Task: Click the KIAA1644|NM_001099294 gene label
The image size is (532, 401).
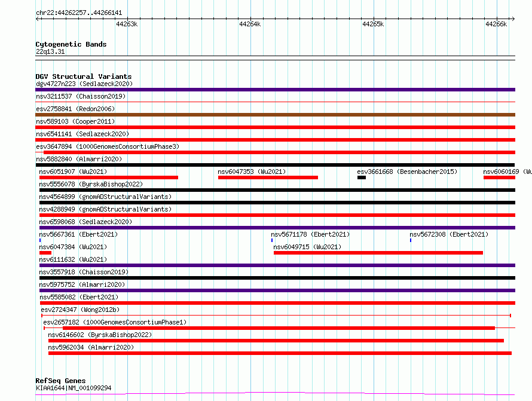Action: click(74, 388)
